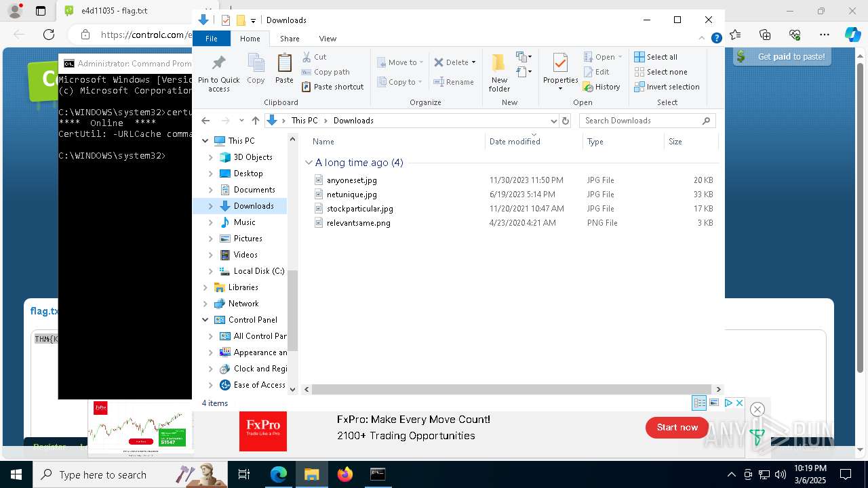Select file relevantsame.png
Viewport: 868px width, 488px height.
[359, 223]
